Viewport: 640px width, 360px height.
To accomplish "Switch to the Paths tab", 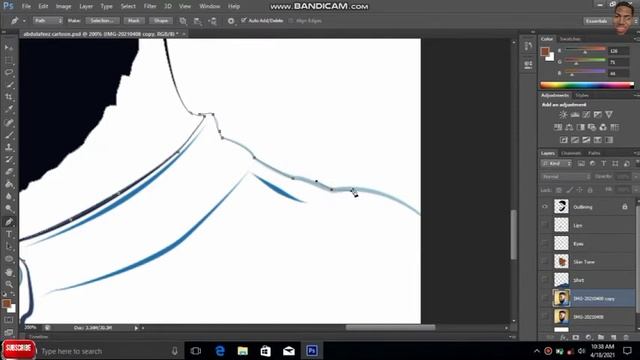I will click(x=594, y=153).
